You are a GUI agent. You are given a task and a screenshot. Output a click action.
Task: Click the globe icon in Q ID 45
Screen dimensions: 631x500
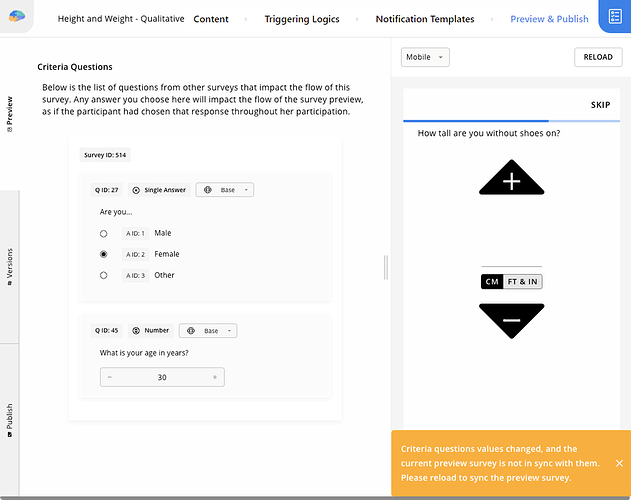pos(191,331)
